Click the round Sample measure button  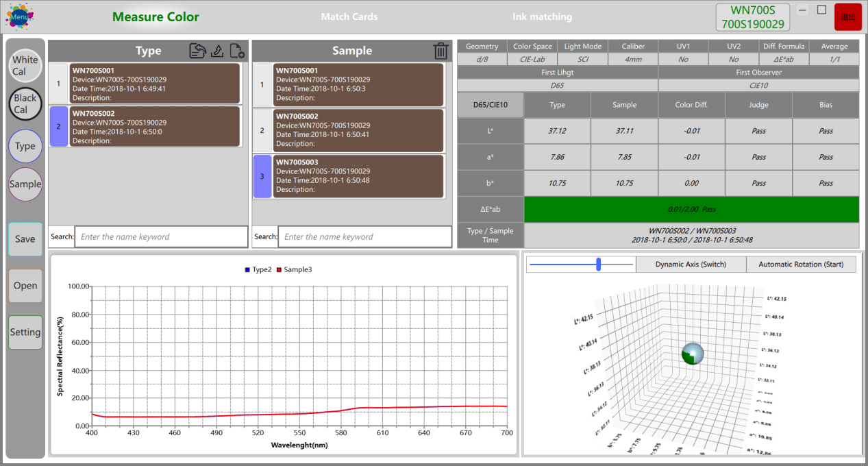click(25, 184)
